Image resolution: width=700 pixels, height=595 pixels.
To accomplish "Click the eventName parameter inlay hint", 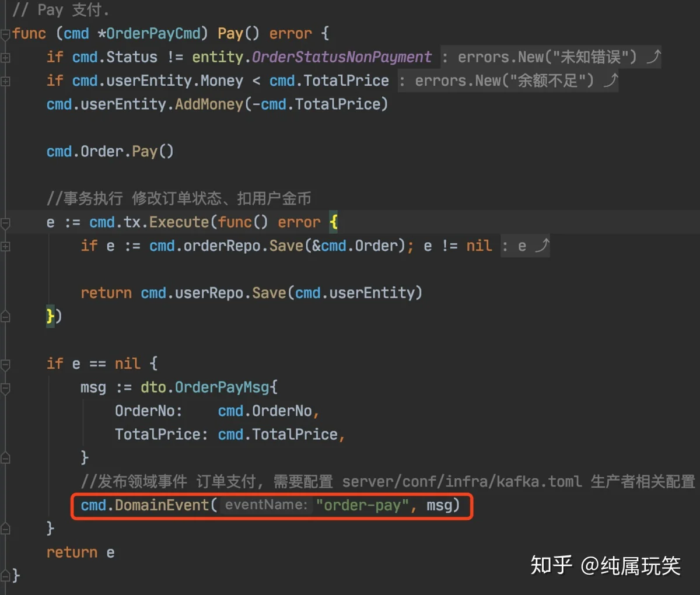I will pos(266,505).
